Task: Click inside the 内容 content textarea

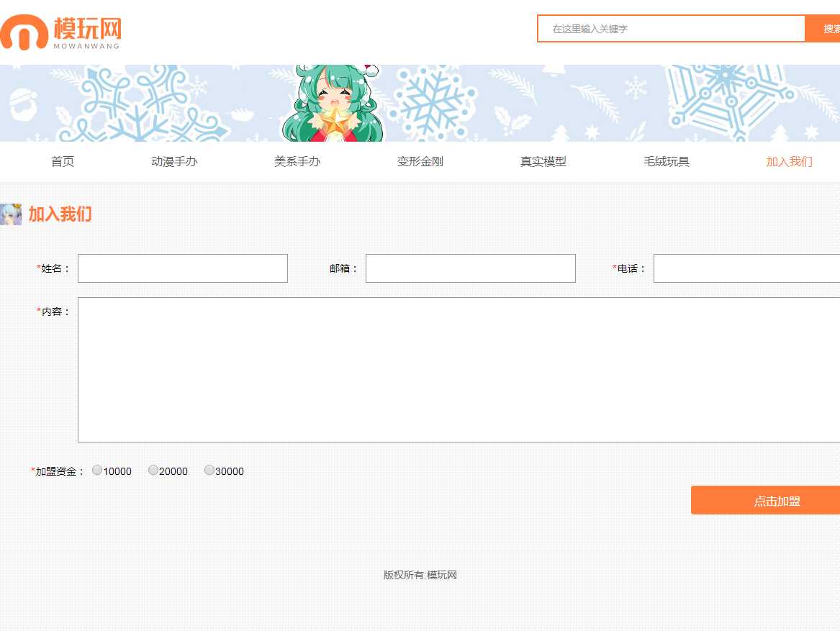Action: coord(459,370)
